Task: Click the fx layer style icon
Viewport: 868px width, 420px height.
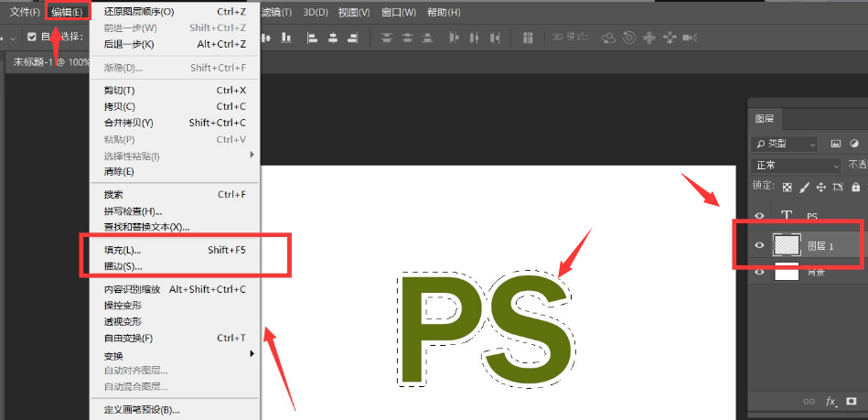Action: pyautogui.click(x=831, y=402)
